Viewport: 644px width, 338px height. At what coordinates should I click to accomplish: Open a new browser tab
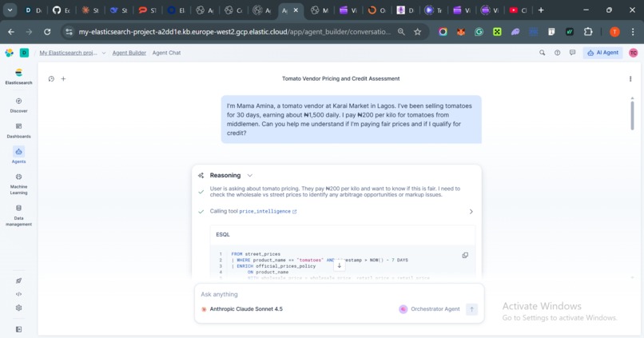pyautogui.click(x=541, y=10)
